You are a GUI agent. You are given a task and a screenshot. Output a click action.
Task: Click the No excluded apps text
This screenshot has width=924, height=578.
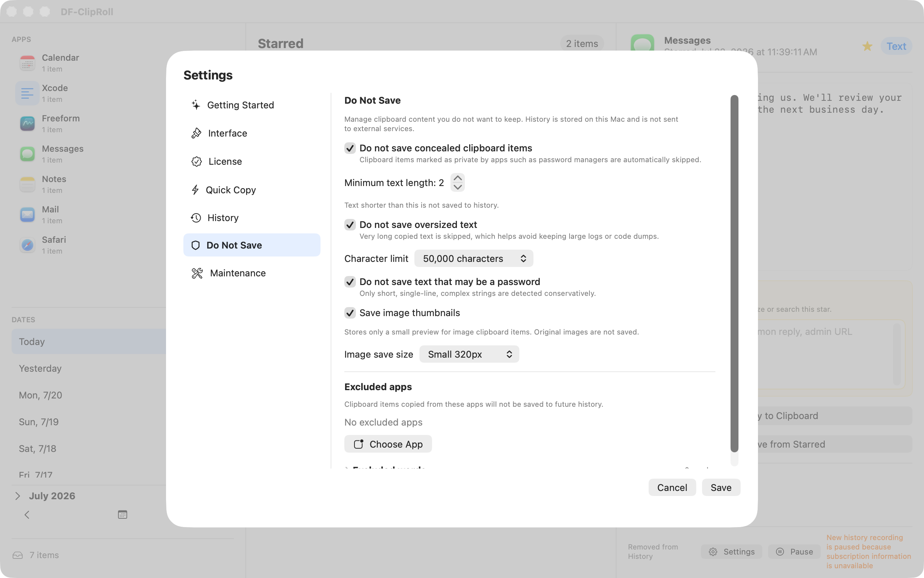pyautogui.click(x=383, y=422)
